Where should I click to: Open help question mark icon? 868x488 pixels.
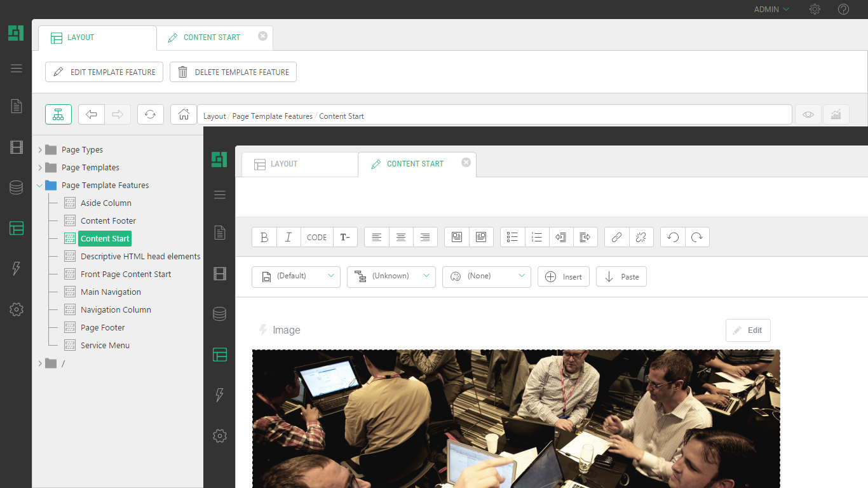(x=843, y=10)
